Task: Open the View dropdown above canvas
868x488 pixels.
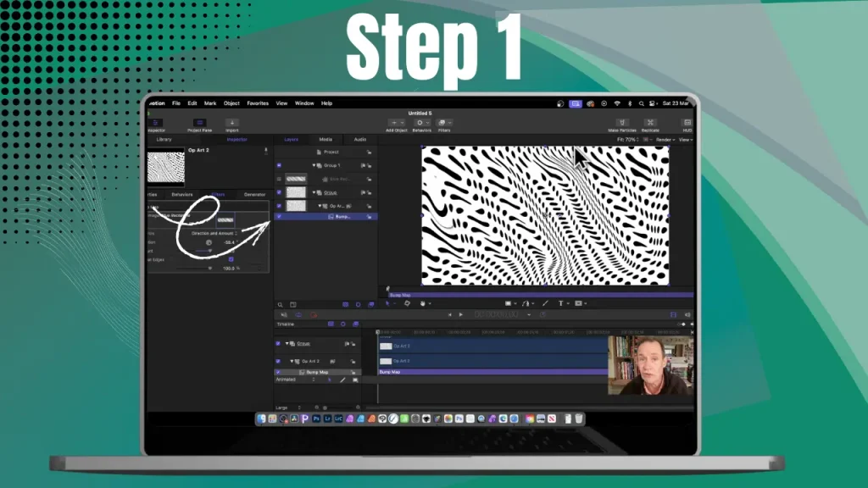Action: point(685,140)
